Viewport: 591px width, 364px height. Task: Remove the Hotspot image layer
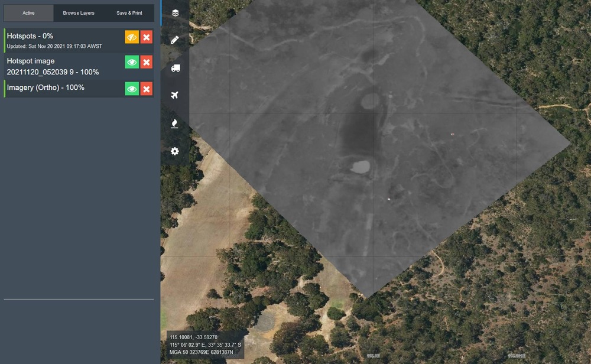click(147, 62)
